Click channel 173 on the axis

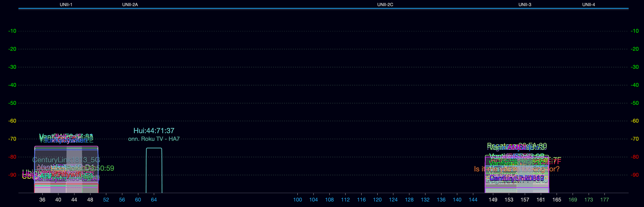coord(588,200)
